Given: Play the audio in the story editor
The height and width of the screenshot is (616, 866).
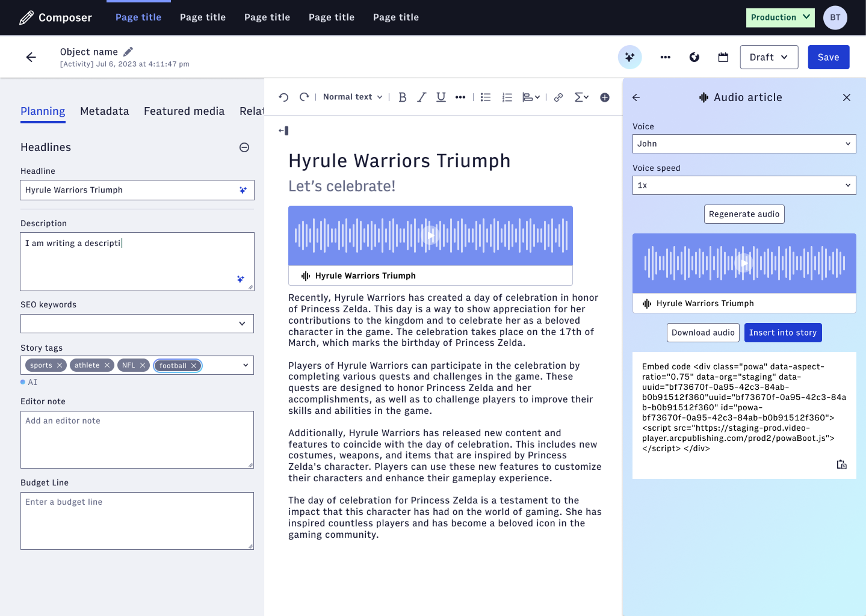Looking at the screenshot, I should coord(430,235).
